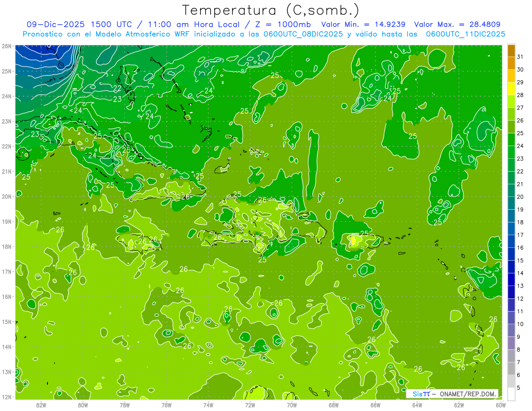This screenshot has height=411, width=532.
Task: Click the 70W longitude axis label
Action: click(x=292, y=405)
